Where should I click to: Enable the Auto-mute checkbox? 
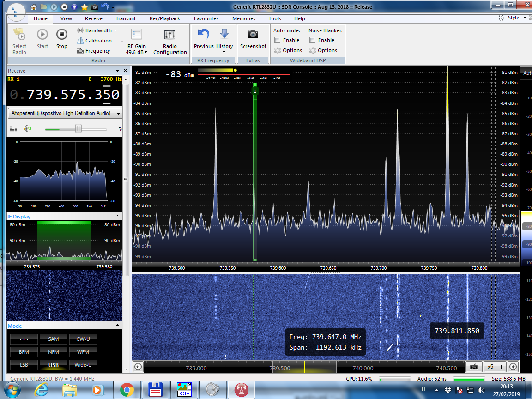coord(278,40)
